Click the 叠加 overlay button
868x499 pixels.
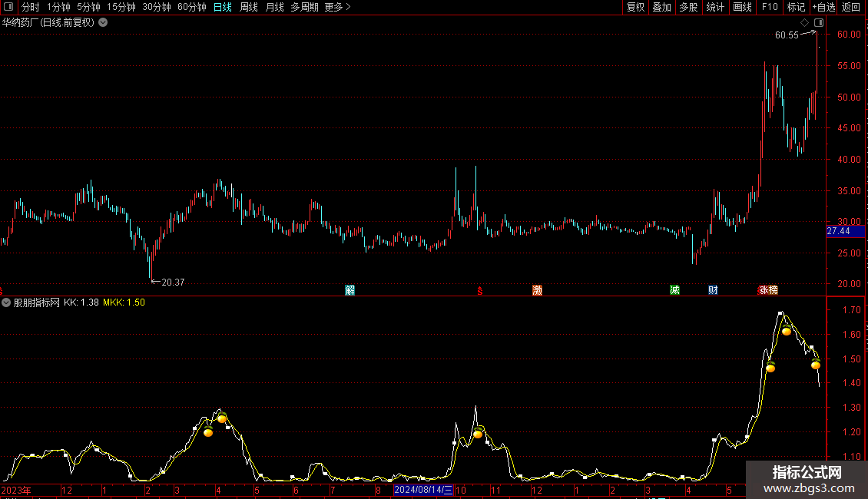(x=662, y=7)
